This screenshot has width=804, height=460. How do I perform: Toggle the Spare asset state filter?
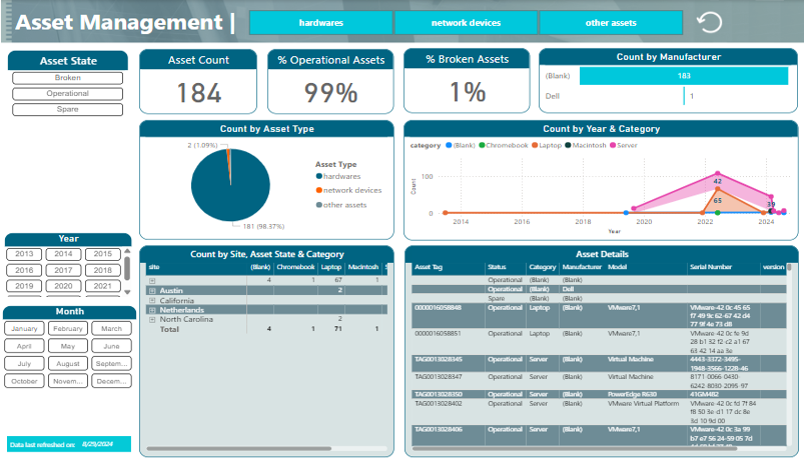pyautogui.click(x=68, y=109)
